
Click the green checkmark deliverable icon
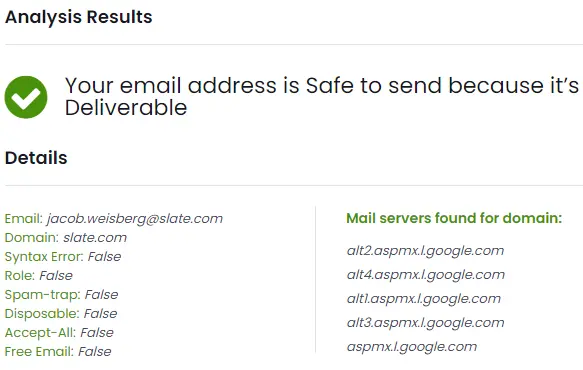coord(26,97)
